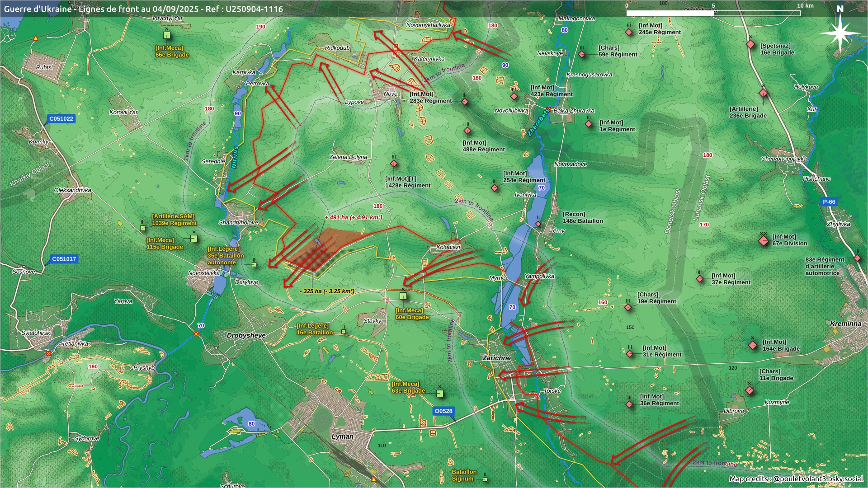Click the Terny village label
The image size is (868, 488).
557,231
